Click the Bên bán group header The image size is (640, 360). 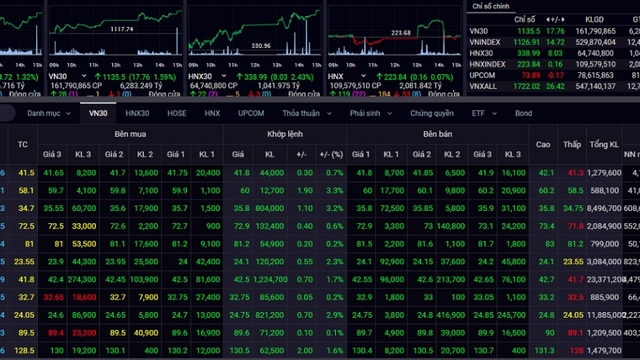tap(438, 134)
